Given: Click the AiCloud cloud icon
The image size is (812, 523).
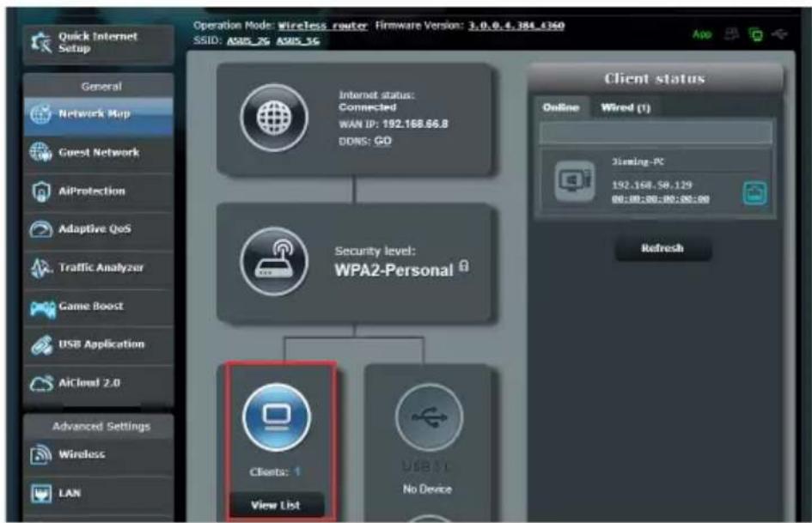Looking at the screenshot, I should click(41, 383).
